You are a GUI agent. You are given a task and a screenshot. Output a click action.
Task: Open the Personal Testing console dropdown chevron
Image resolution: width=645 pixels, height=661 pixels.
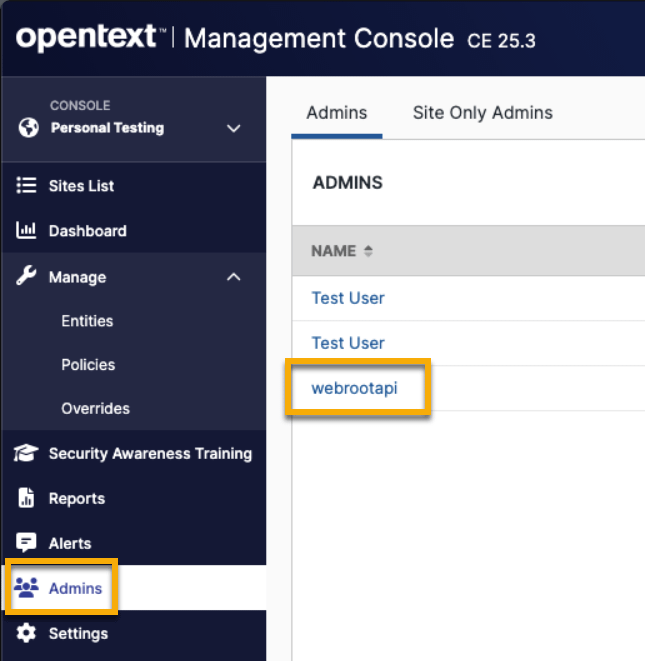click(234, 128)
